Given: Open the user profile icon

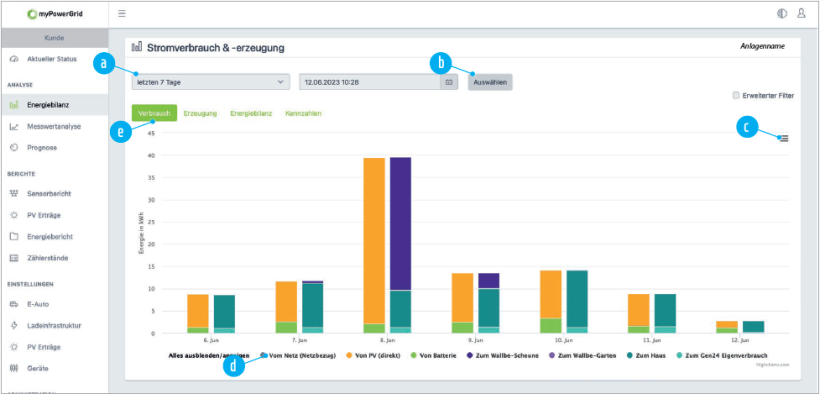Looking at the screenshot, I should point(801,14).
